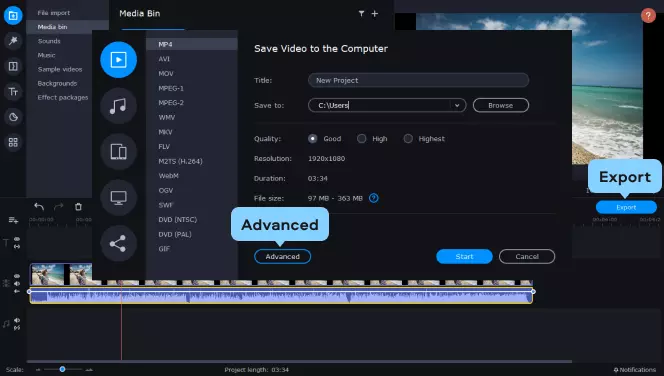Select the Save audio only category
This screenshot has height=376, width=664.
(x=119, y=106)
